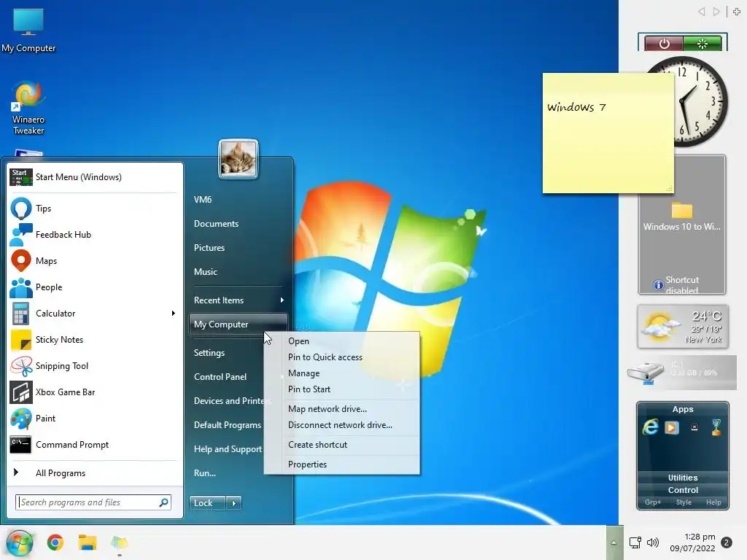Screen dimensions: 747x560
Task: Open Documents from the Start menu
Action: (x=216, y=224)
